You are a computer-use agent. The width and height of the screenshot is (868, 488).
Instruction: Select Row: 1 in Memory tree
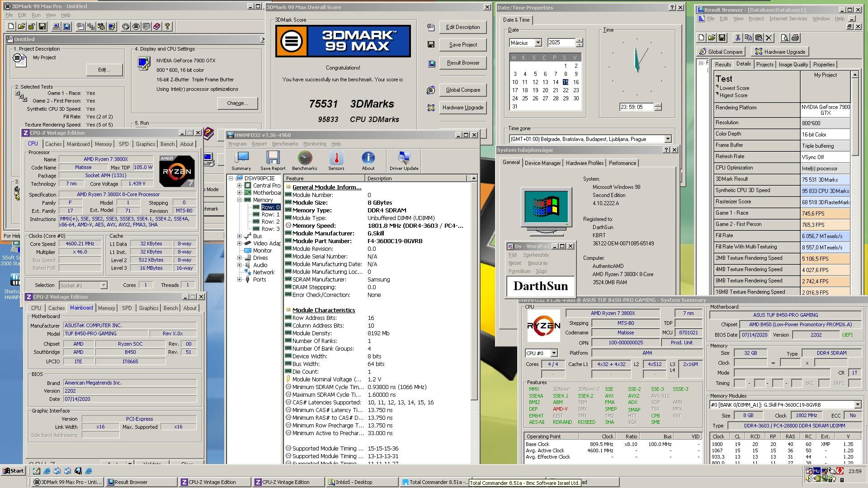[270, 215]
